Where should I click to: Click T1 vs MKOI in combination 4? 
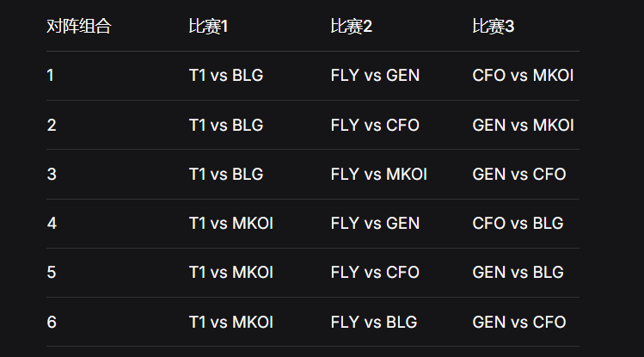[x=230, y=224]
